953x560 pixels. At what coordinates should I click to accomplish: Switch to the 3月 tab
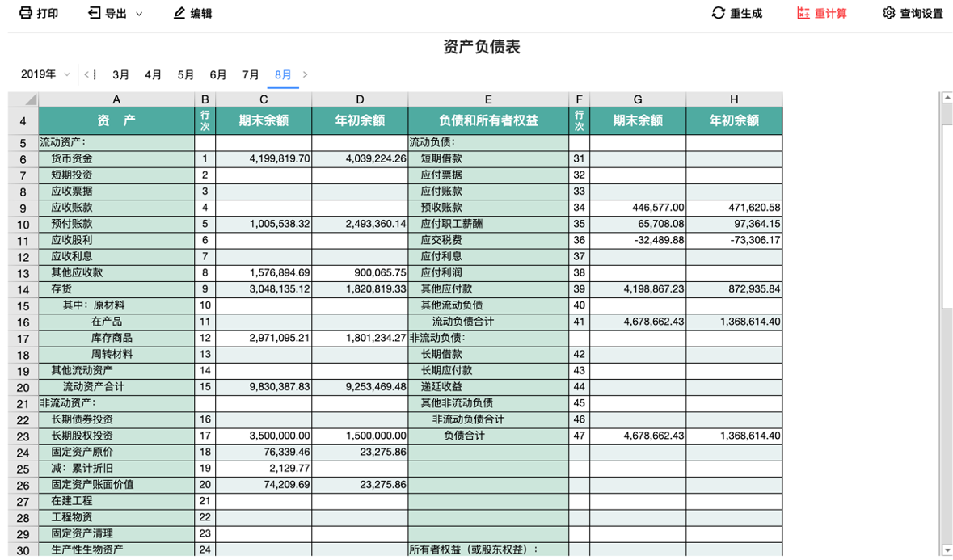121,74
